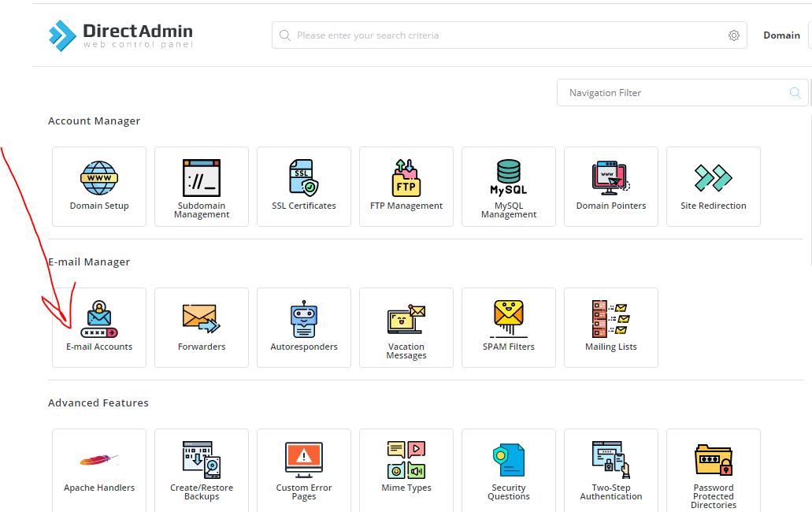Open MySQL Management icon
Viewport: 812px width, 512px height.
point(509,179)
